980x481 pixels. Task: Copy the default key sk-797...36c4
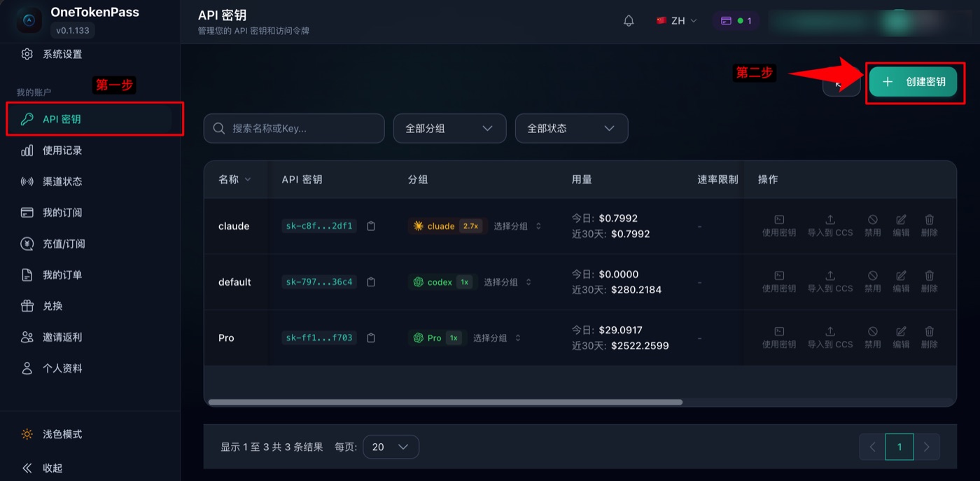click(371, 282)
